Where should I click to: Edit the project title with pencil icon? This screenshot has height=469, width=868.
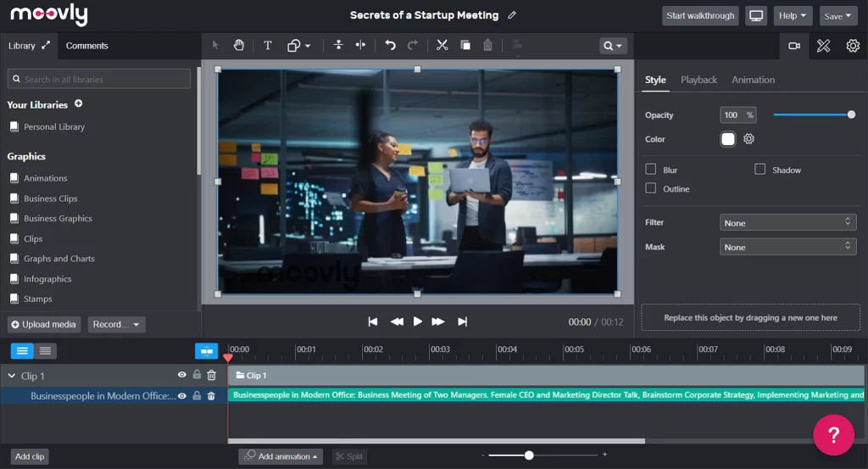(512, 15)
